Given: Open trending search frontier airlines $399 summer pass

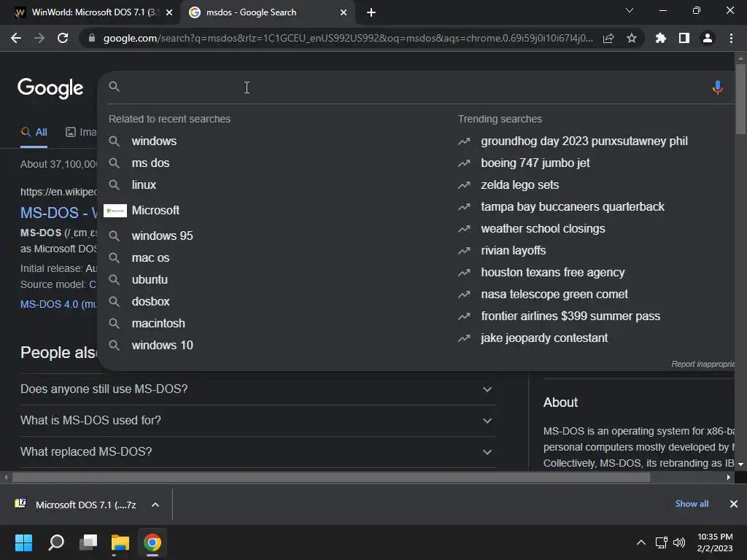Looking at the screenshot, I should coord(570,316).
